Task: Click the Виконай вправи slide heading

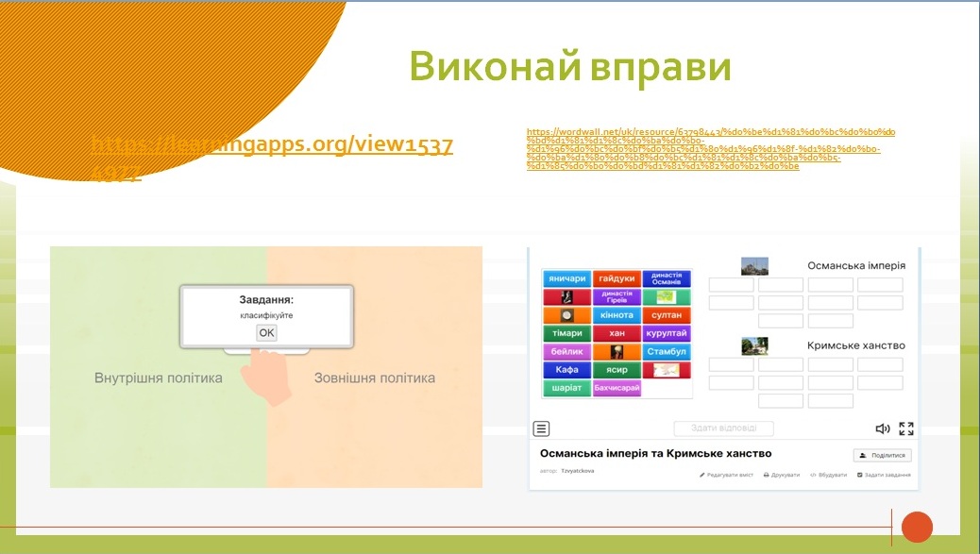Action: tap(570, 66)
